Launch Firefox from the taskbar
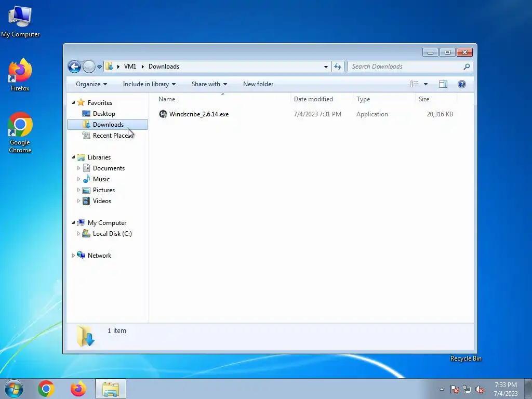Image resolution: width=532 pixels, height=399 pixels. click(78, 389)
